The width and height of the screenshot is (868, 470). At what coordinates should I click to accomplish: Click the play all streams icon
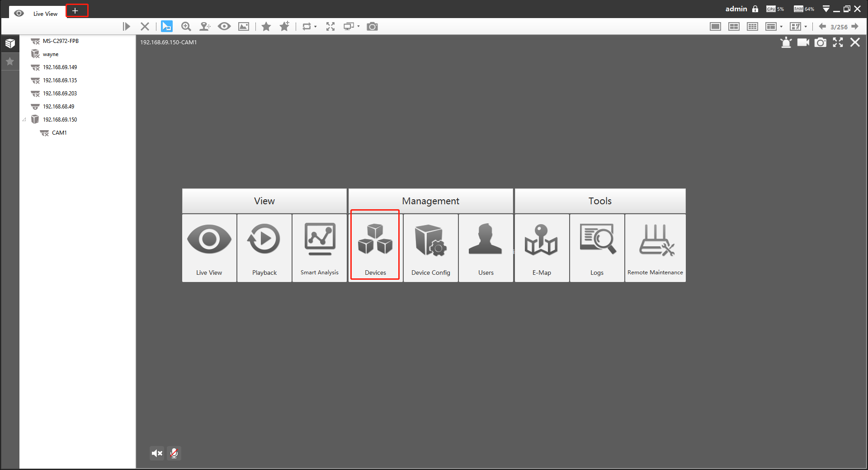[x=126, y=27]
